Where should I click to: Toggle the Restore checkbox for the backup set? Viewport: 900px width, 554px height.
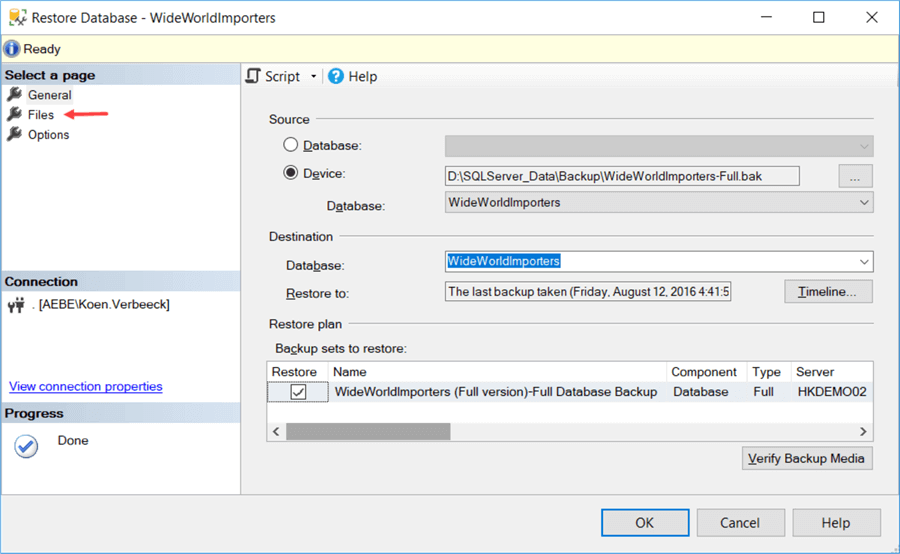tap(298, 392)
